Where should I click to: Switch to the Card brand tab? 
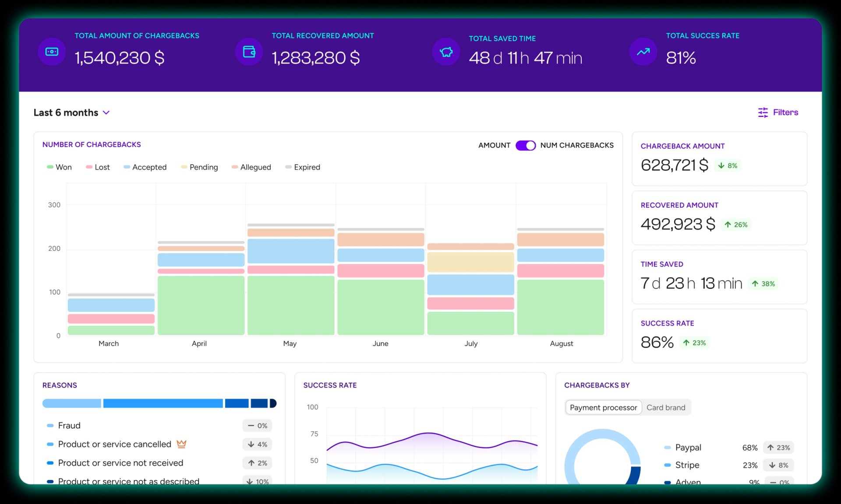coord(665,407)
